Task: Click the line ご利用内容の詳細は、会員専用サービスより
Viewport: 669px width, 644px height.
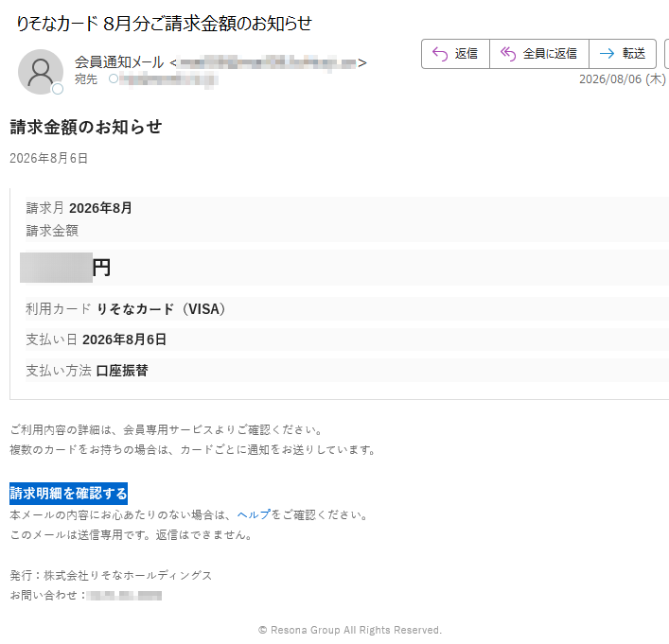Action: click(x=167, y=430)
